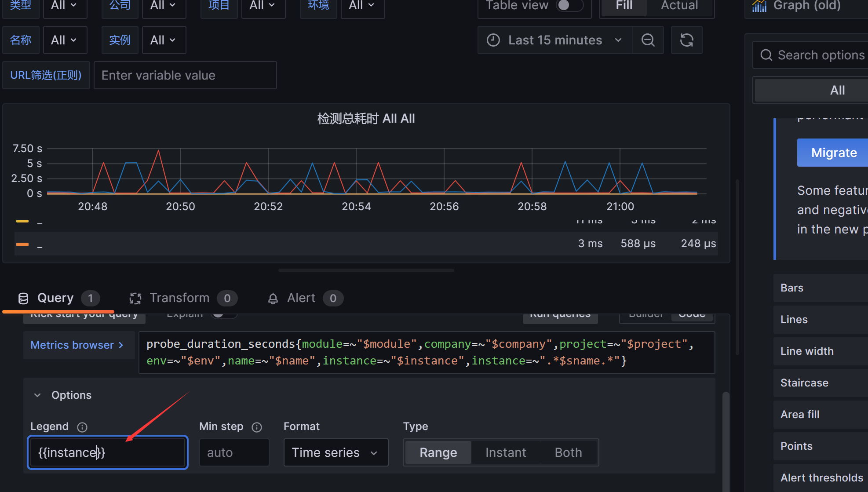Image resolution: width=868 pixels, height=492 pixels.
Task: Click the Legend info icon
Action: coord(82,427)
